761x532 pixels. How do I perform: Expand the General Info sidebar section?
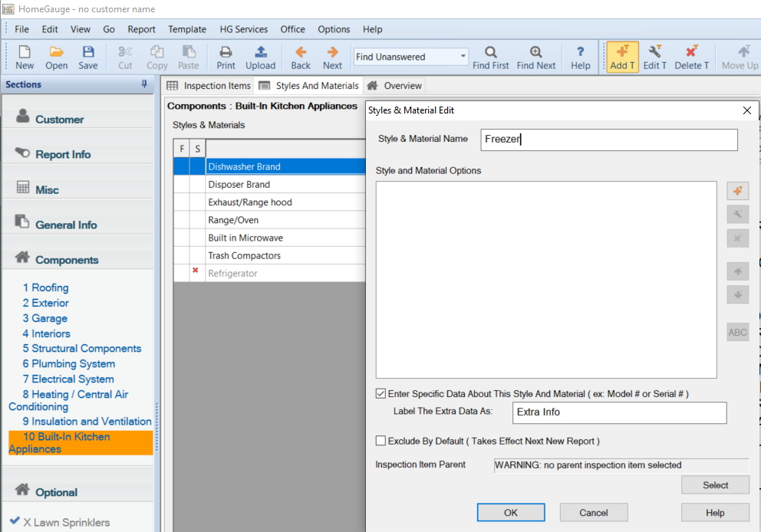[66, 225]
